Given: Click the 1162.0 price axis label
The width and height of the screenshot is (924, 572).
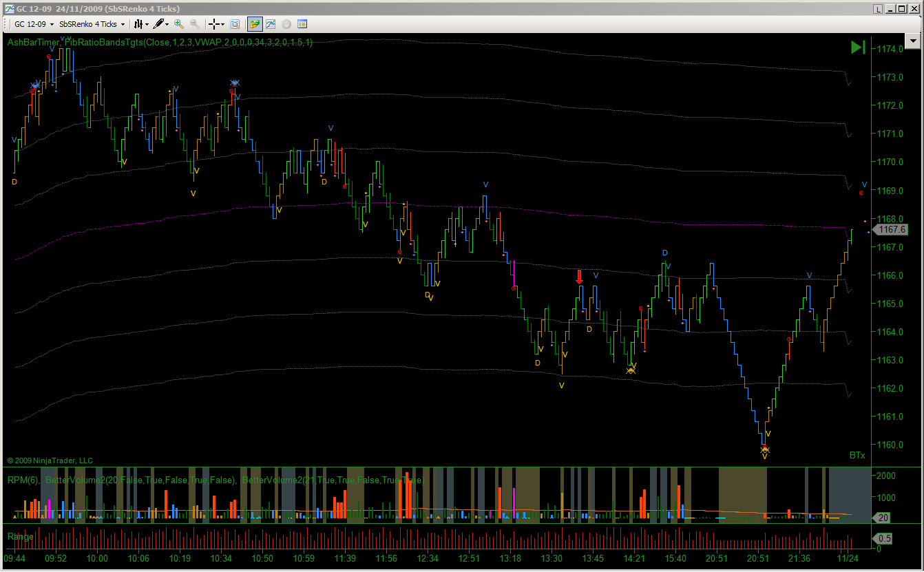Looking at the screenshot, I should (890, 388).
